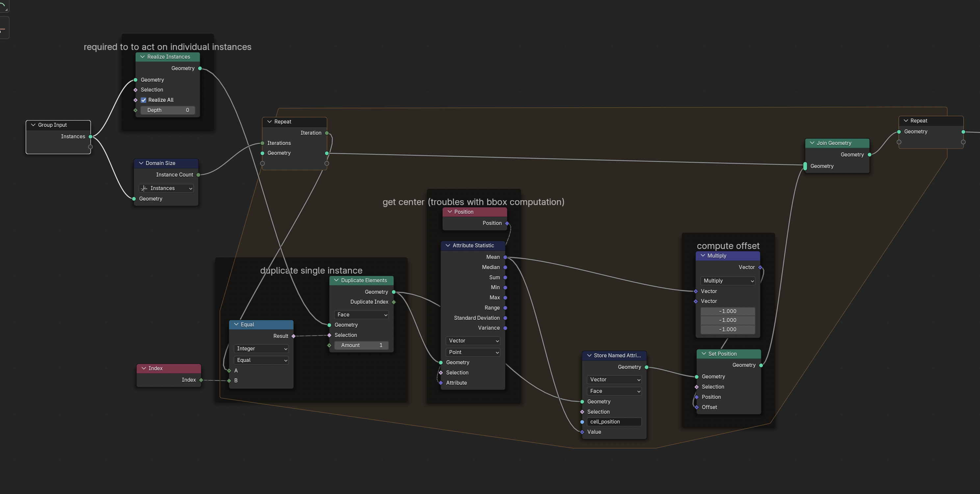Image resolution: width=980 pixels, height=494 pixels.
Task: Open the Vector type dropdown in Store Named Attribute
Action: pyautogui.click(x=614, y=379)
